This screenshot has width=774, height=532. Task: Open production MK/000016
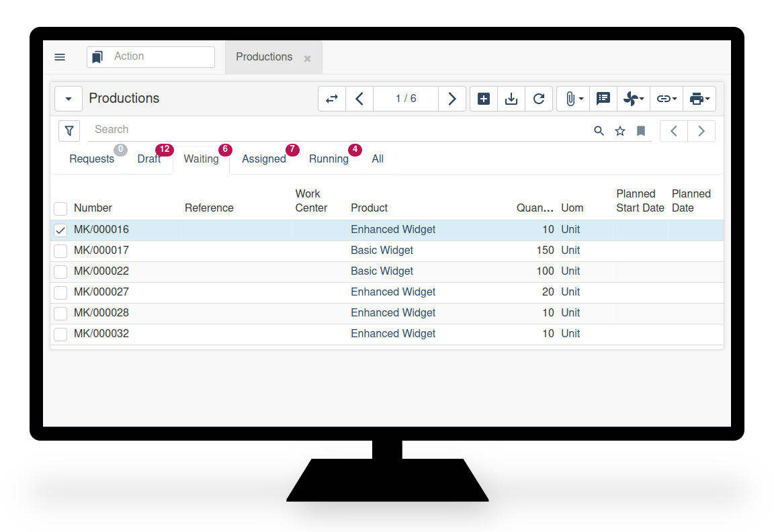tap(101, 230)
